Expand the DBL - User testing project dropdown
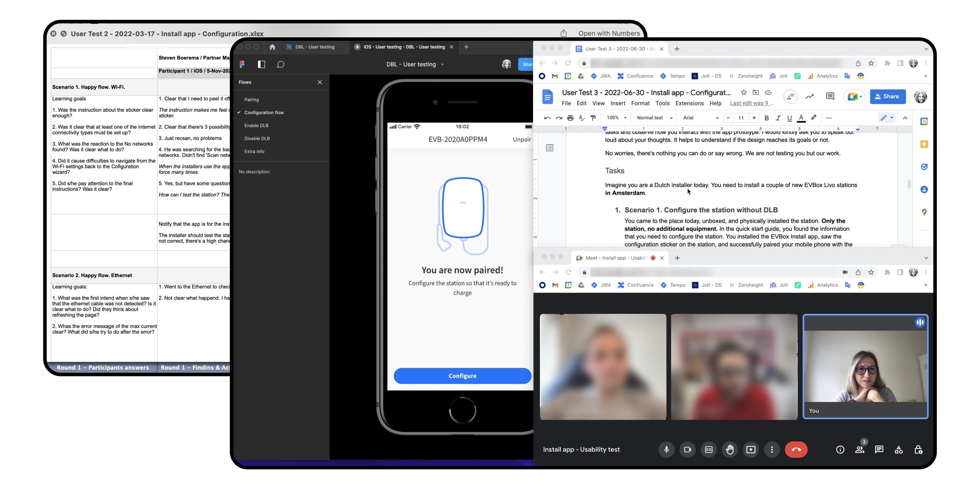The image size is (980, 490). coord(442,64)
